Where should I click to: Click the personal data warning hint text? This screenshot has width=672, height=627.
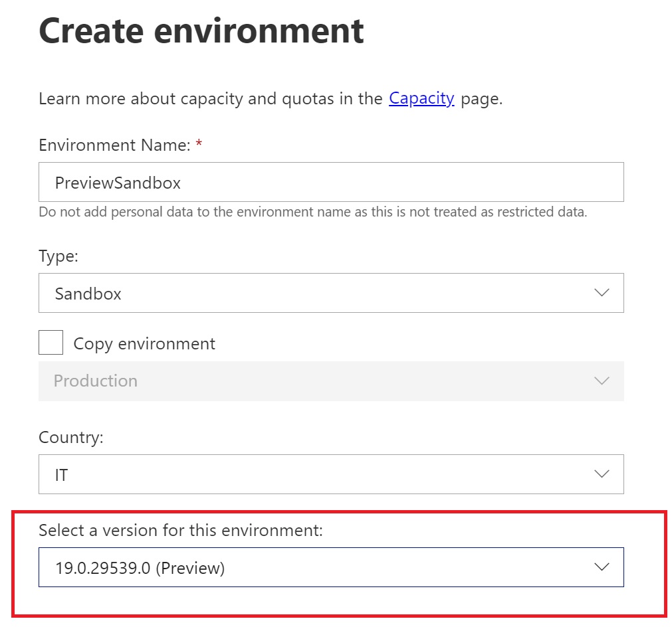[x=312, y=213]
